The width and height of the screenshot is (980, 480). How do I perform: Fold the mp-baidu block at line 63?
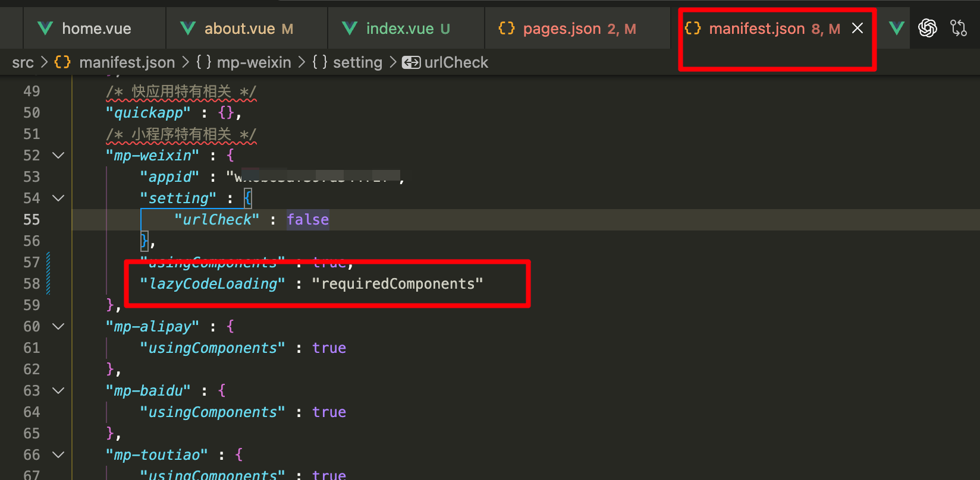pyautogui.click(x=58, y=391)
